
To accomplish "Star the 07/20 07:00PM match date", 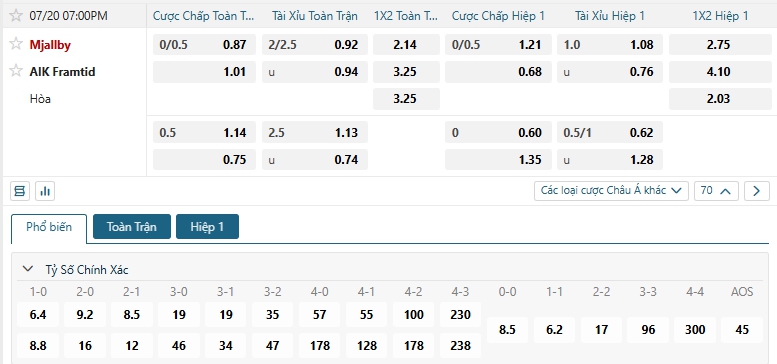I will pyautogui.click(x=16, y=16).
